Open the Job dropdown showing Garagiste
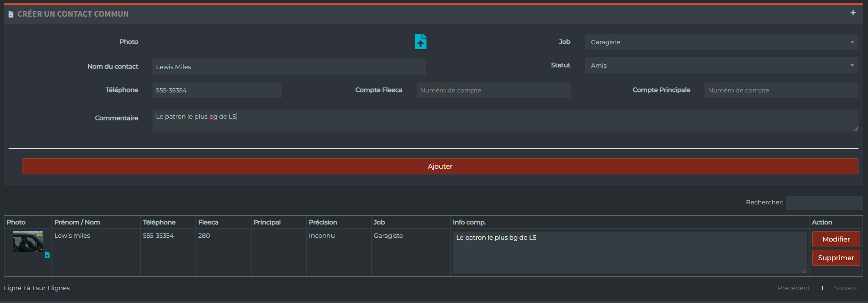 (721, 42)
